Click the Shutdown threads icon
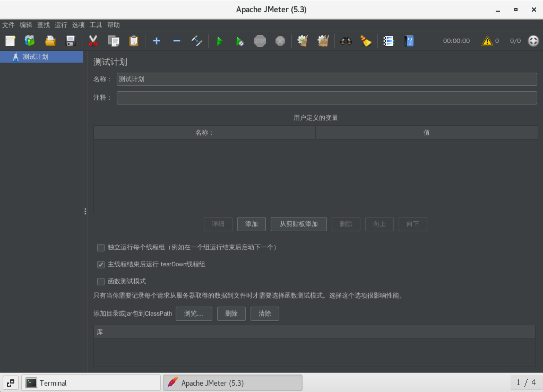This screenshot has height=392, width=543. point(280,41)
